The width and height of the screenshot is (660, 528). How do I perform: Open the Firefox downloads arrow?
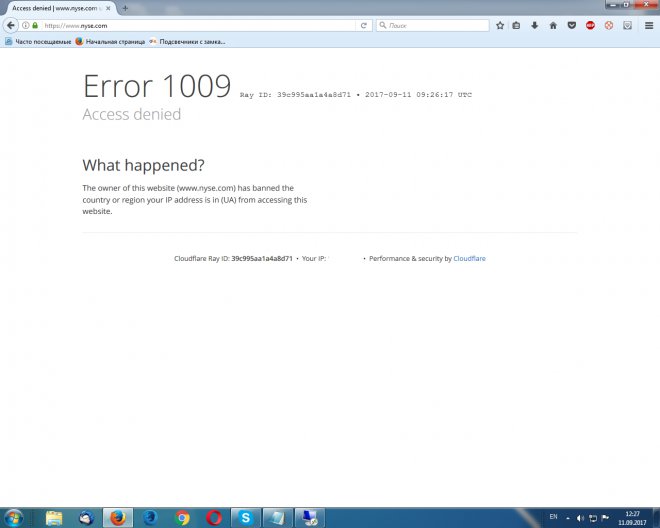[535, 25]
